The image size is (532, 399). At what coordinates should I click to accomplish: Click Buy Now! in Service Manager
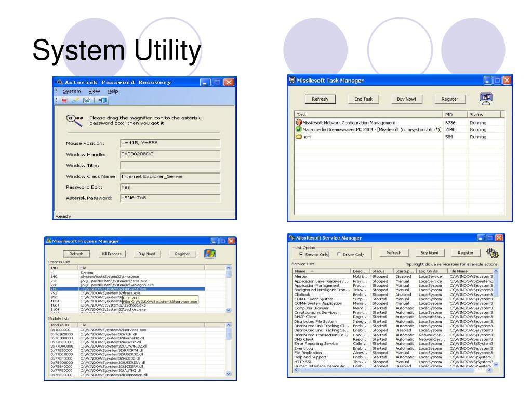pos(429,253)
